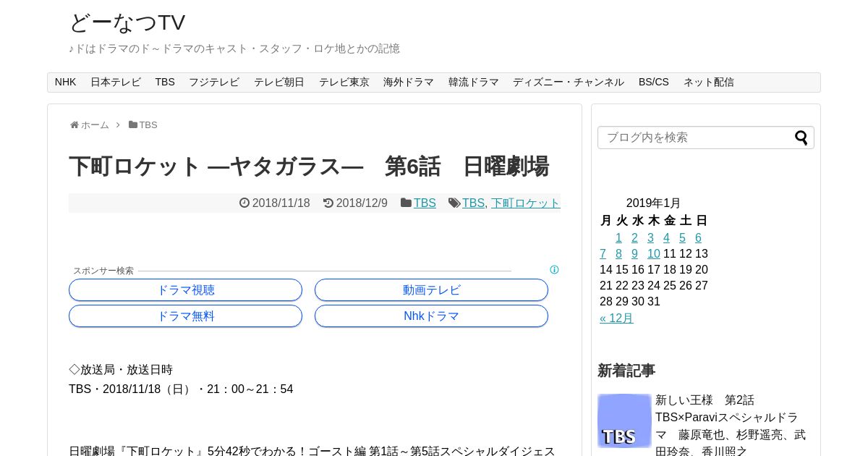Viewport: 868px width, 456px height.
Task: Go to ホーム breadcrumb link
Action: (95, 125)
